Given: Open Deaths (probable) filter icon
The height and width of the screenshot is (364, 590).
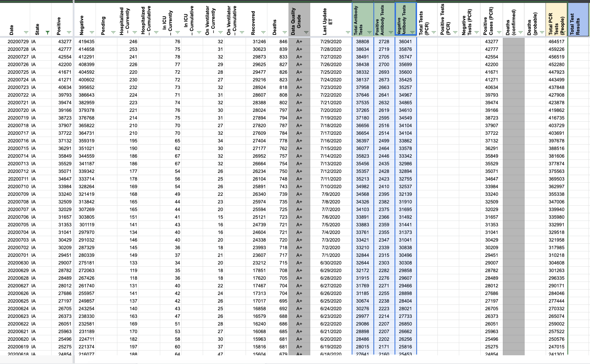Looking at the screenshot, I should (x=541, y=32).
